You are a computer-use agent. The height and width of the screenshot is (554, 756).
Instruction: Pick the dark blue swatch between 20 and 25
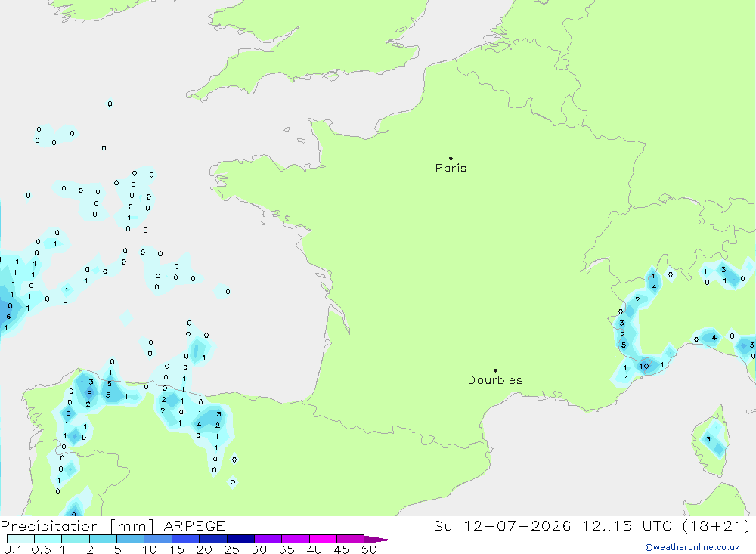click(212, 539)
